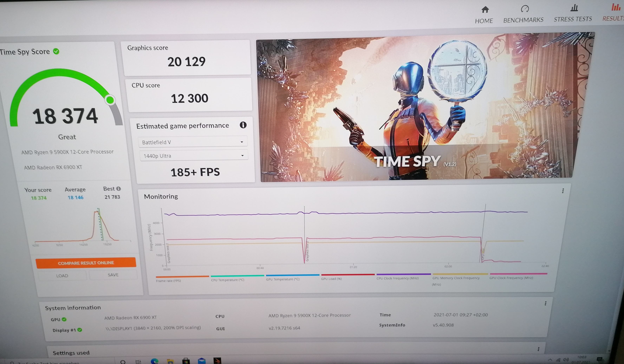The width and height of the screenshot is (624, 364).
Task: Click the Graphics test 2 marker in Monitoring
Action: point(307,251)
